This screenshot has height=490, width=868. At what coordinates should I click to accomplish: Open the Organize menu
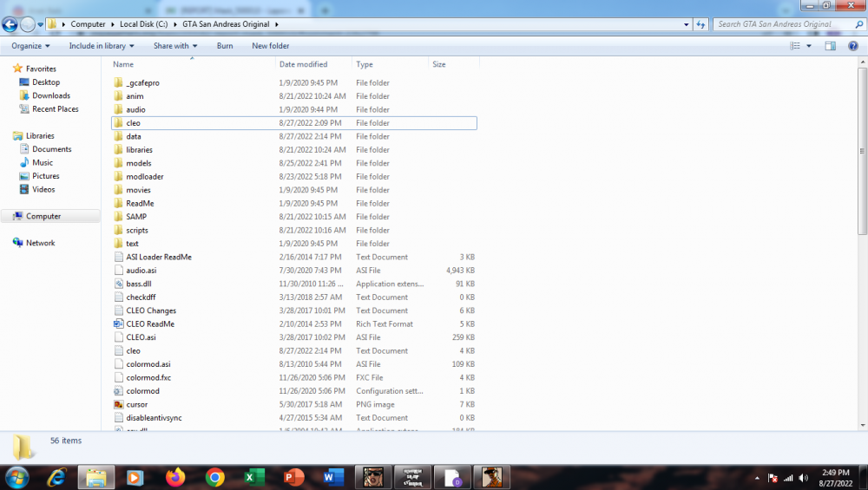[x=30, y=46]
